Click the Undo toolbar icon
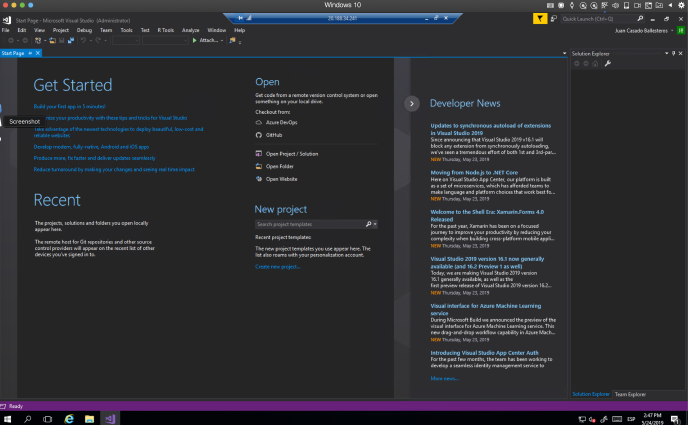Image resolution: width=688 pixels, height=425 pixels. tap(83, 40)
